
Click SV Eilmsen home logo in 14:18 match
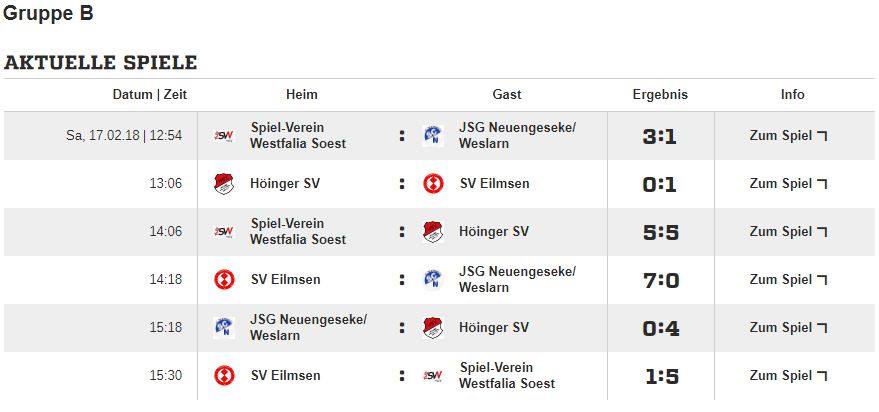coord(224,280)
